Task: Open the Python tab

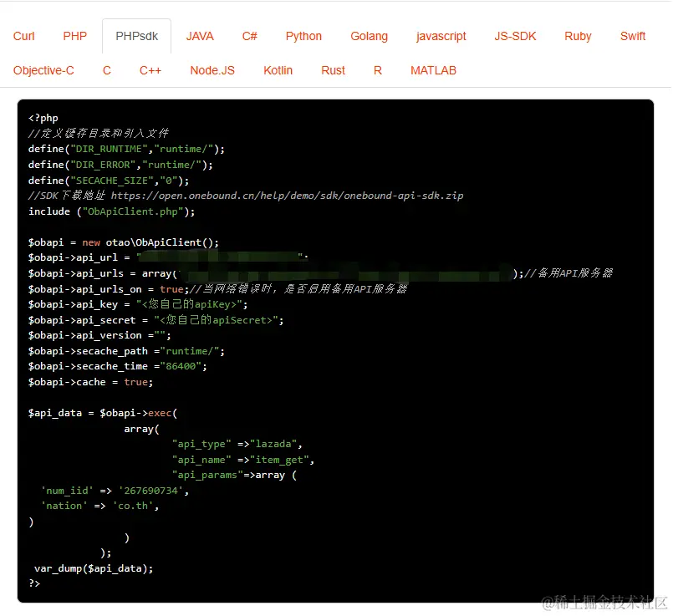Action: click(303, 36)
